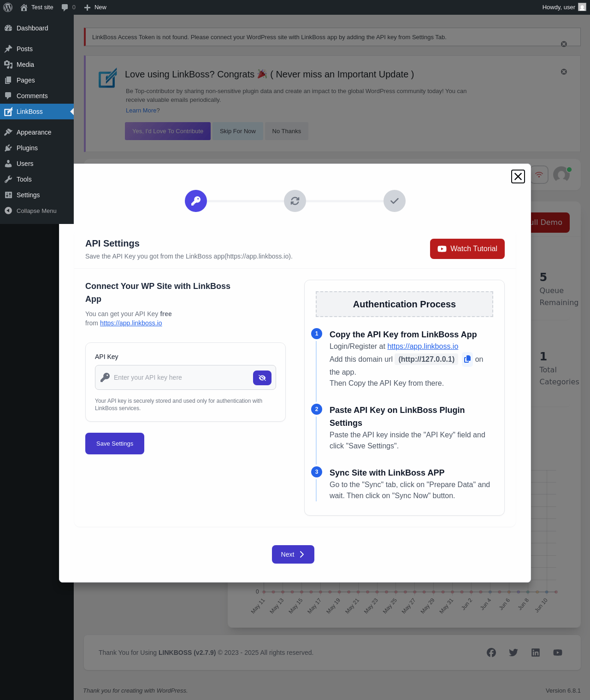
Task: Click the wifi status icon
Action: click(x=539, y=175)
